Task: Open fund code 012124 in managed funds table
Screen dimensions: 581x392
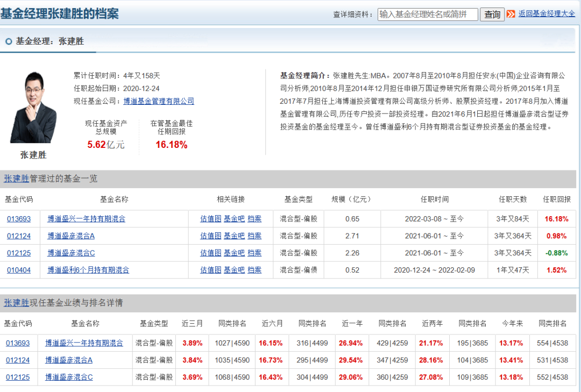Action: 19,236
